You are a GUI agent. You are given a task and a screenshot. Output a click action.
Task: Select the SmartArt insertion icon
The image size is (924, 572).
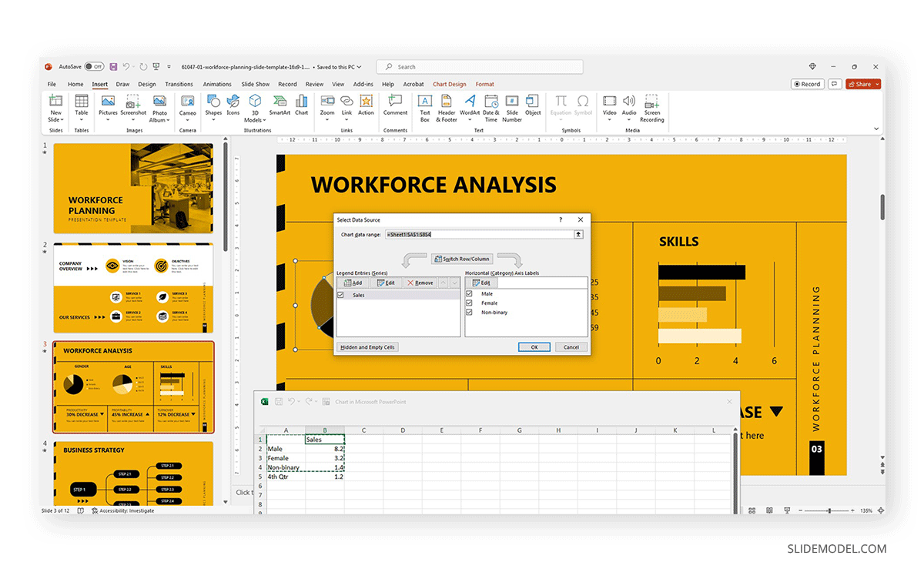280,108
